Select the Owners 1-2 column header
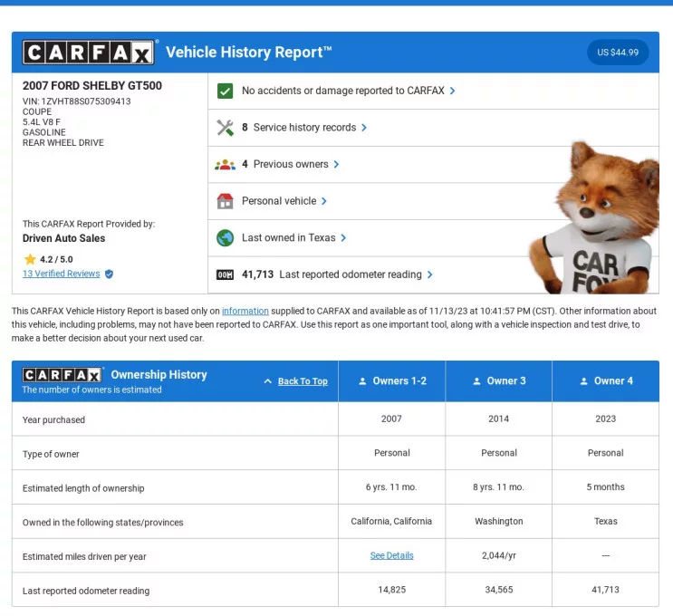 (x=392, y=381)
